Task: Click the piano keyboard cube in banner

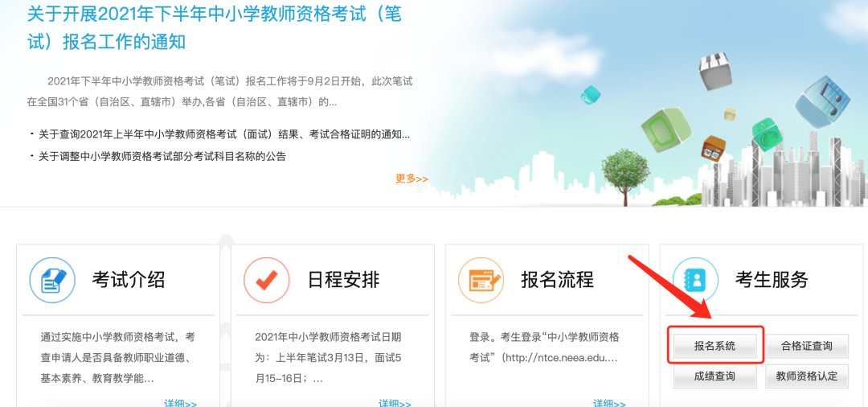Action: [x=714, y=71]
